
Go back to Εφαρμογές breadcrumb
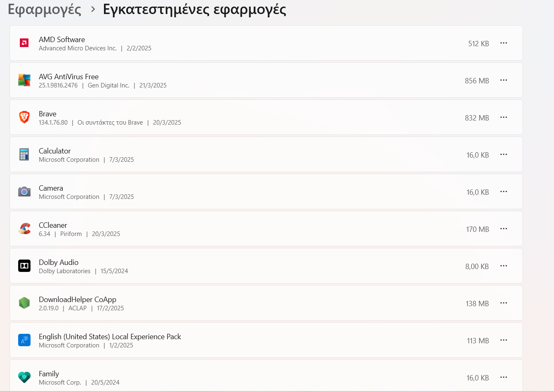pos(45,9)
